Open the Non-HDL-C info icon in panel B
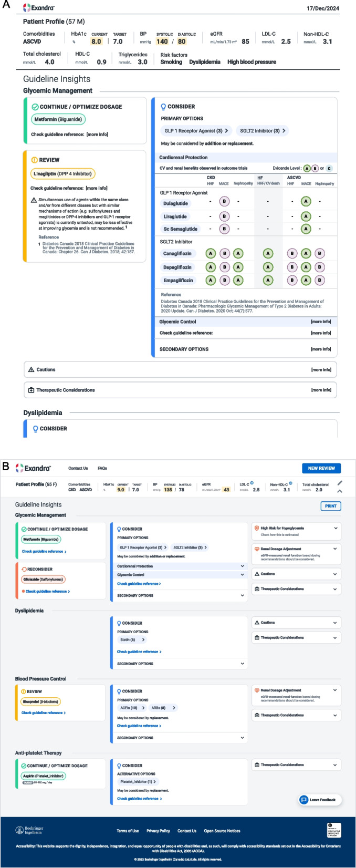Screen dimensions: 356x868 click(290, 483)
